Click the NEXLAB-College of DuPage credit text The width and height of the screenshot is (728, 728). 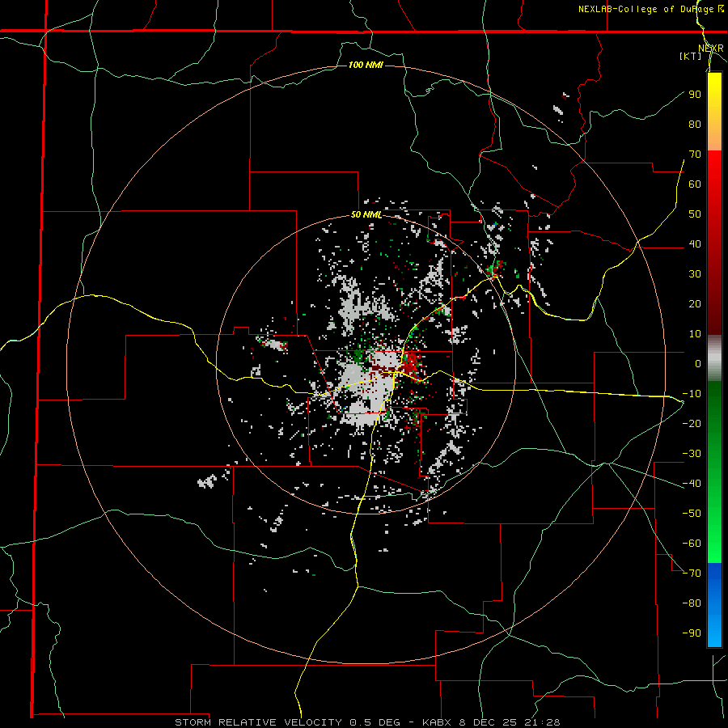[x=650, y=9]
